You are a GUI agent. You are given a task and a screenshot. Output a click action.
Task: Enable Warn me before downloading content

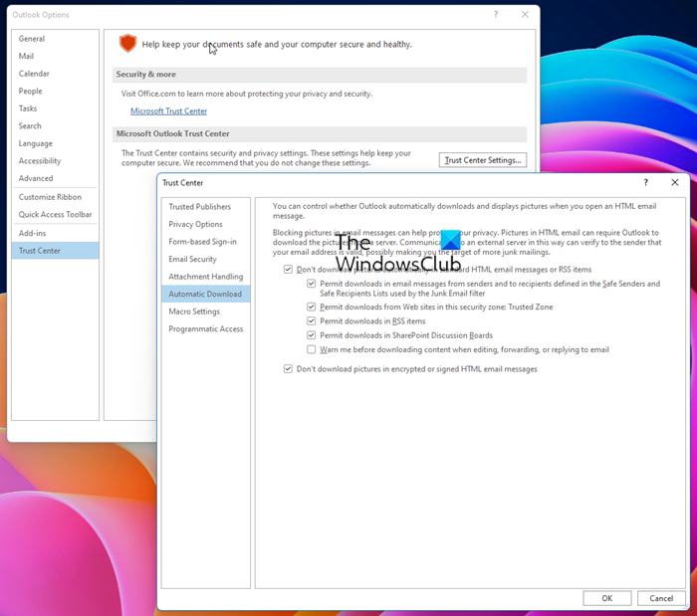311,349
